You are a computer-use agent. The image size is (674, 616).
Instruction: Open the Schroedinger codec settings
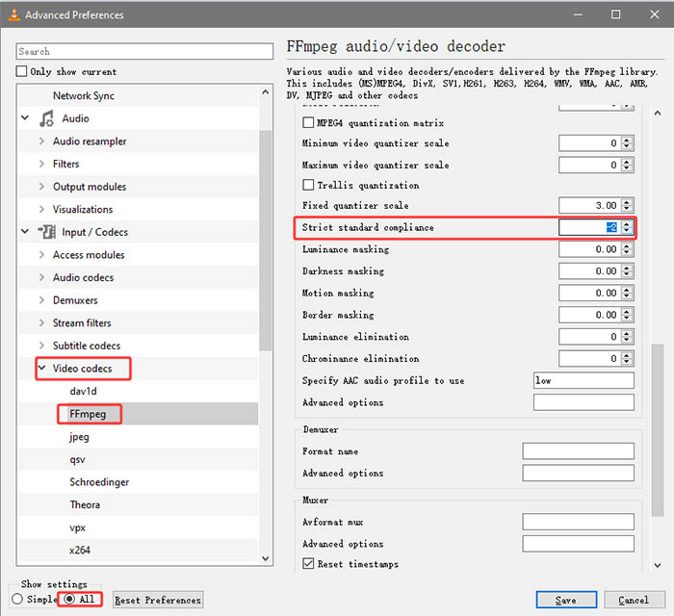[x=99, y=482]
